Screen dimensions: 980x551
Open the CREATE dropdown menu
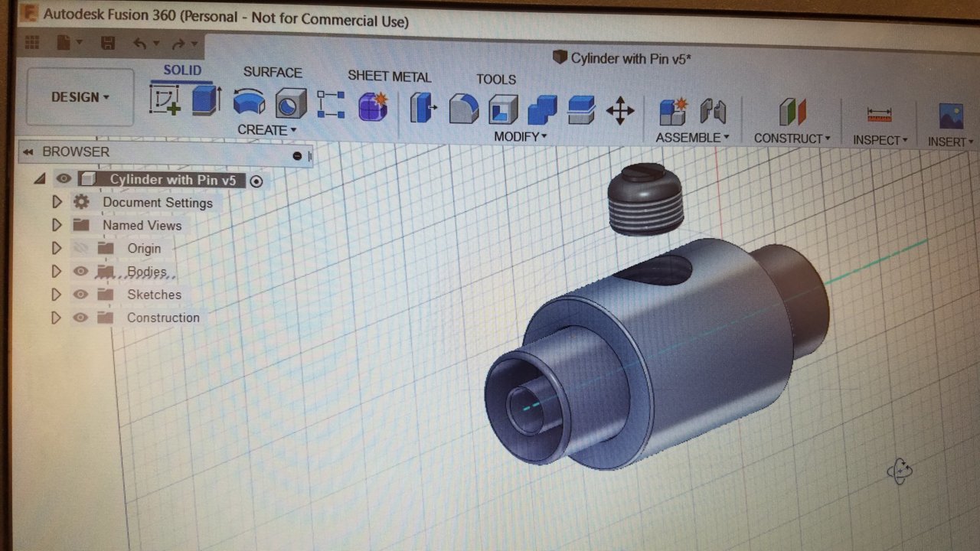(266, 130)
